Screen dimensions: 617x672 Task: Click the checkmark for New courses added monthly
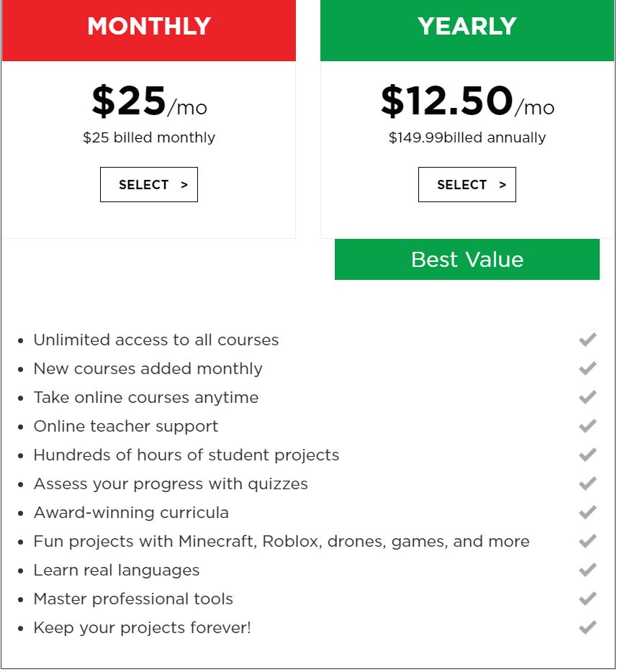(587, 368)
